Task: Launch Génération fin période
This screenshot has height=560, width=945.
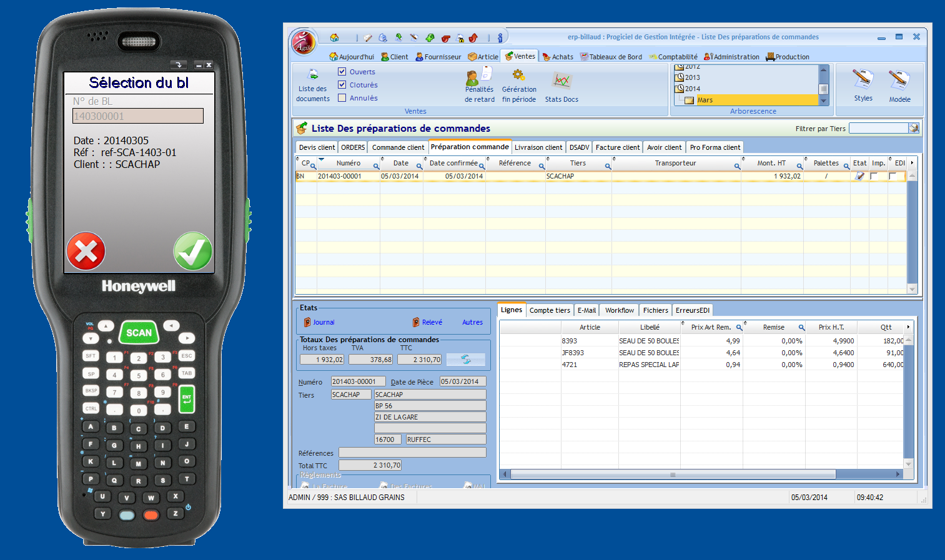Action: pos(519,87)
